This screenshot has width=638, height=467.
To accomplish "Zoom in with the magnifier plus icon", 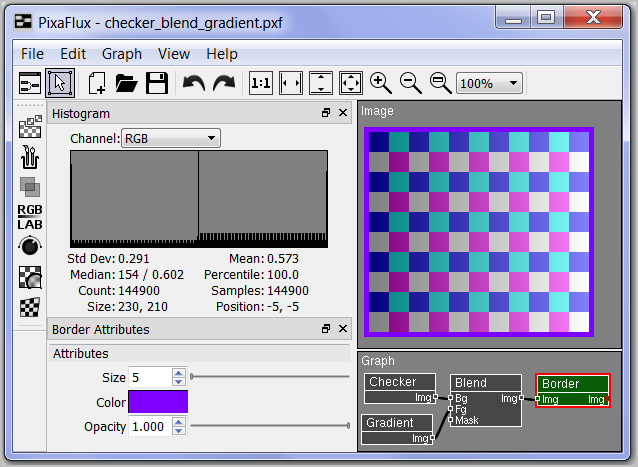I will tap(380, 83).
